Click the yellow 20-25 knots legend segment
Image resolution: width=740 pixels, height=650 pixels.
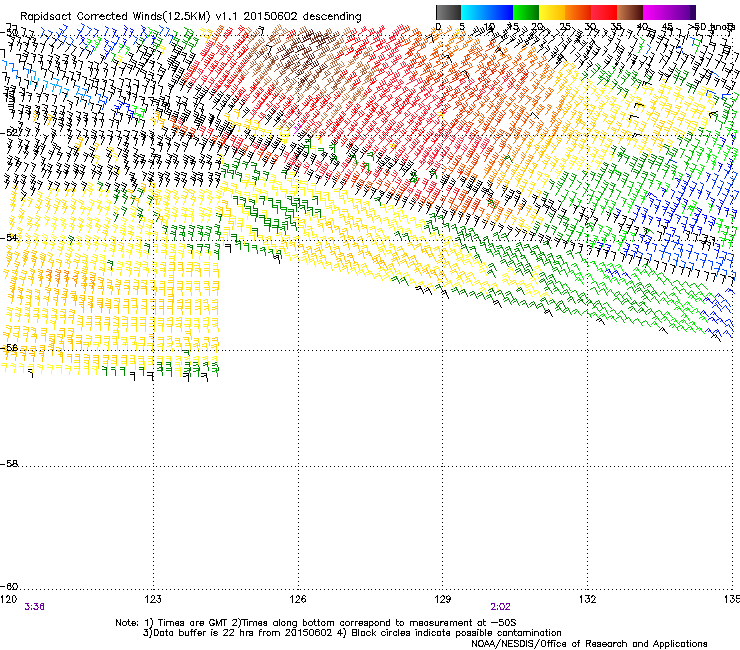coord(552,12)
